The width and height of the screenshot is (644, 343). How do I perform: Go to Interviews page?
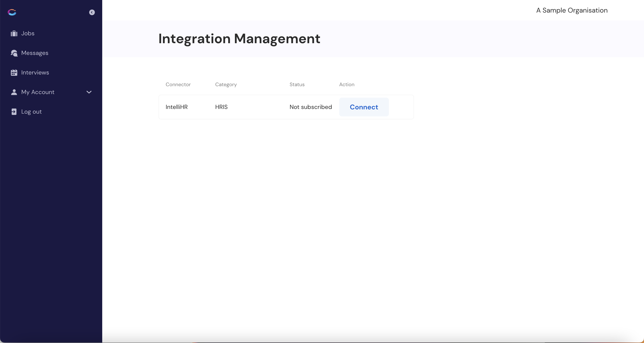pyautogui.click(x=35, y=72)
